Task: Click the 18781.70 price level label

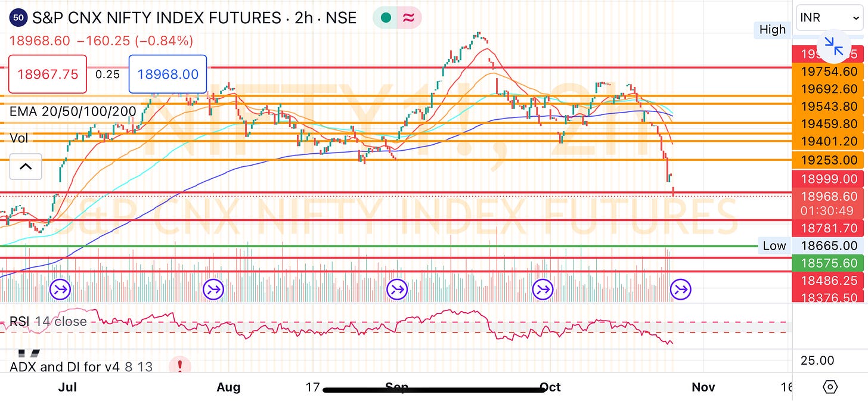Action: [829, 228]
